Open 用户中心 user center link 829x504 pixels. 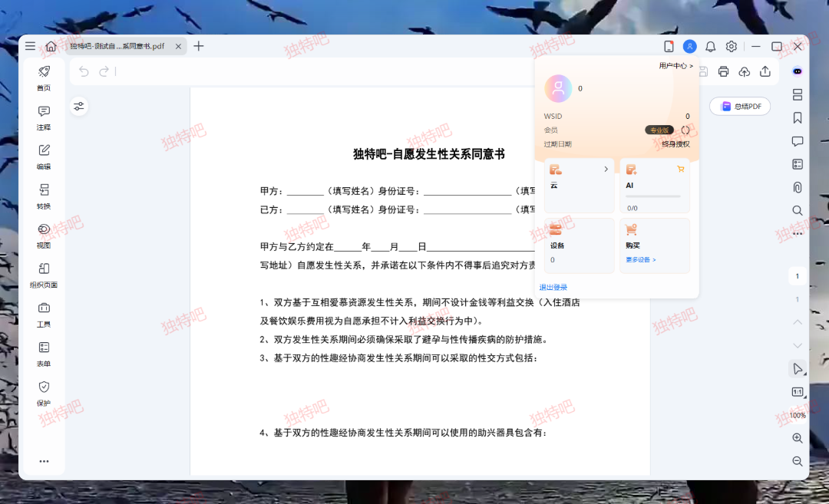(x=675, y=65)
